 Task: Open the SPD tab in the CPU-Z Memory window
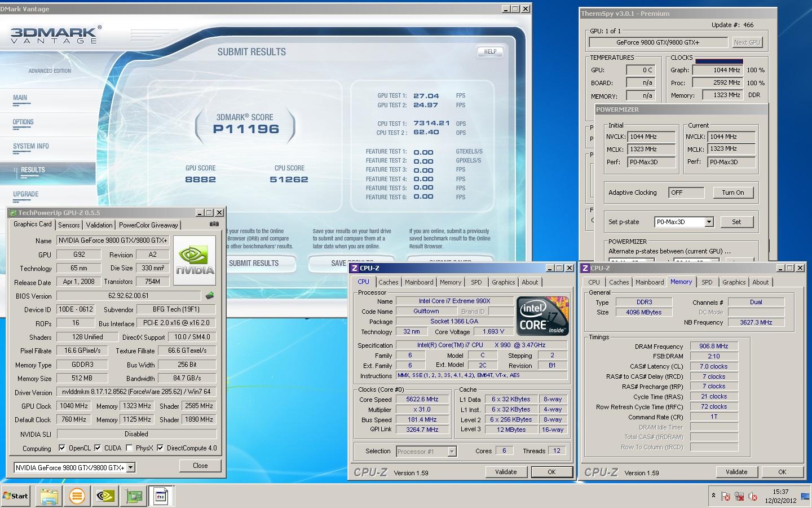(707, 282)
